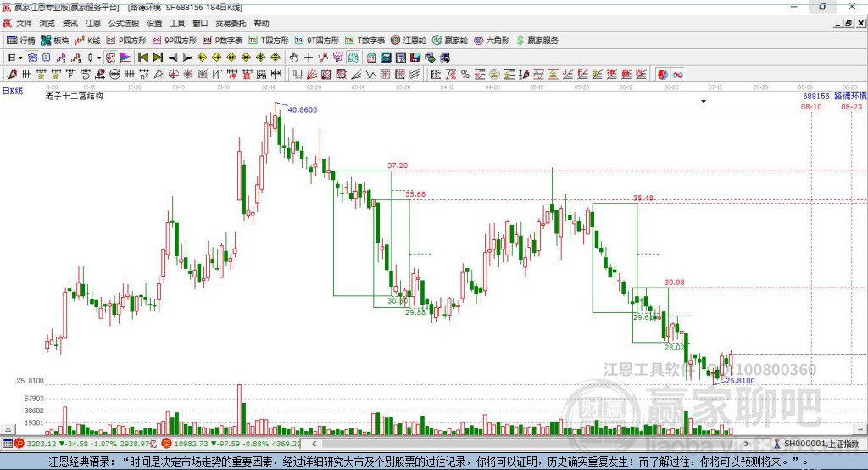Open the chart indicator dropdown triangle

click(x=704, y=102)
